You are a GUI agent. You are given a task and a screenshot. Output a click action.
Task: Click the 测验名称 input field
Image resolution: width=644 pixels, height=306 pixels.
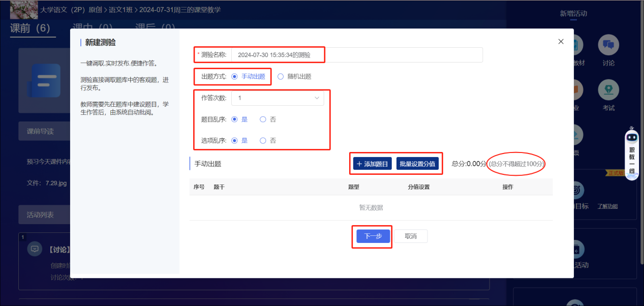(x=356, y=55)
